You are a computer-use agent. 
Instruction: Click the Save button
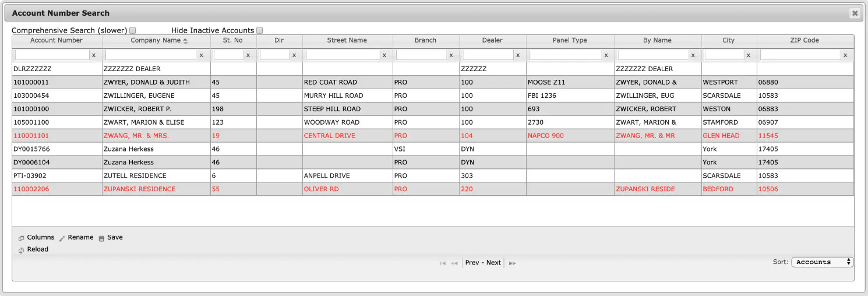[111, 238]
